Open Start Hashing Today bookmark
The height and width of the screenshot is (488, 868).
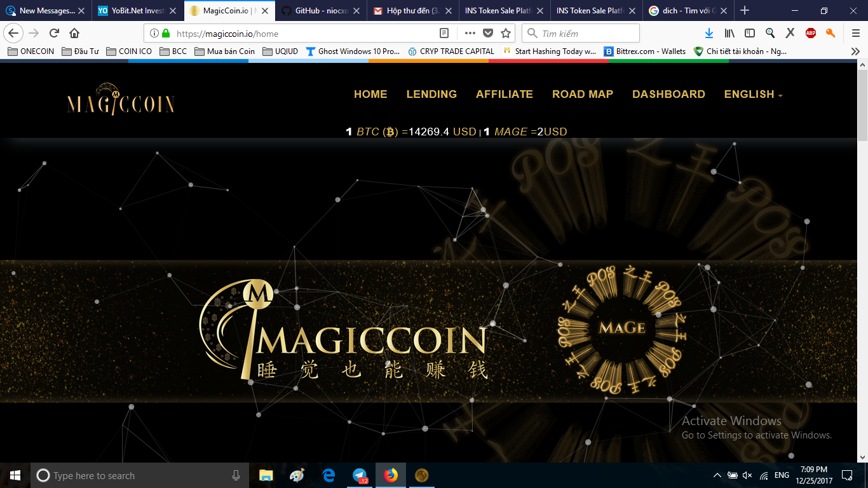549,51
